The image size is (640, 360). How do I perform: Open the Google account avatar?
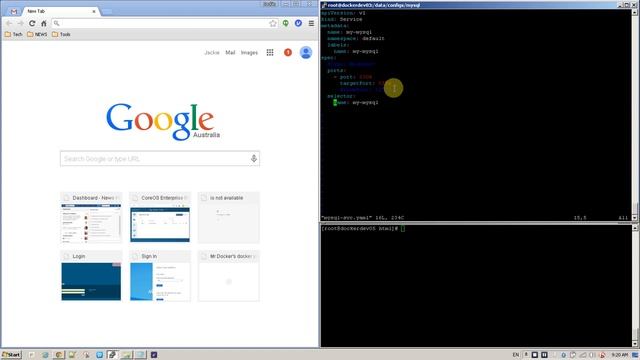click(x=306, y=53)
